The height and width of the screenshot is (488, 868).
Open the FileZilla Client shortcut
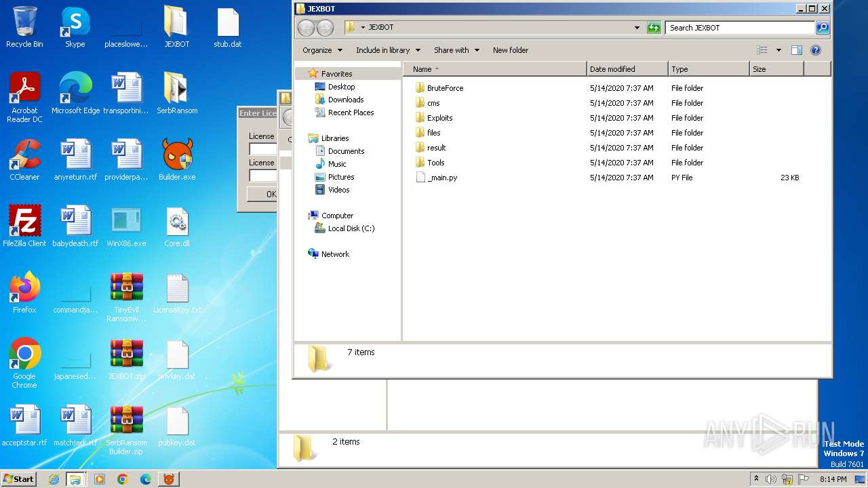[x=24, y=226]
